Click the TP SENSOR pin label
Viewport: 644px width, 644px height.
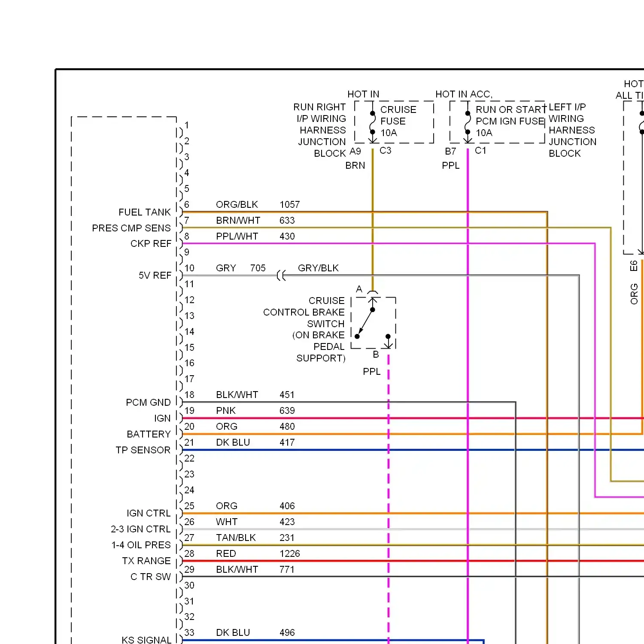point(143,450)
